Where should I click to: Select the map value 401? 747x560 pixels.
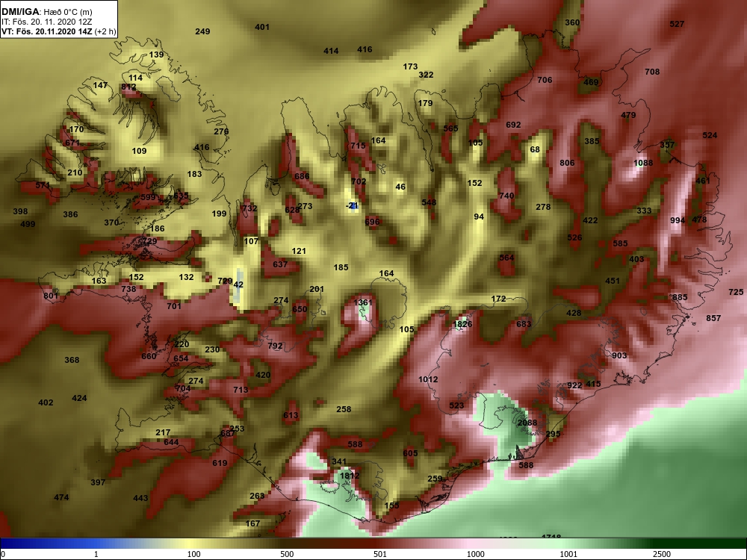[x=262, y=27]
